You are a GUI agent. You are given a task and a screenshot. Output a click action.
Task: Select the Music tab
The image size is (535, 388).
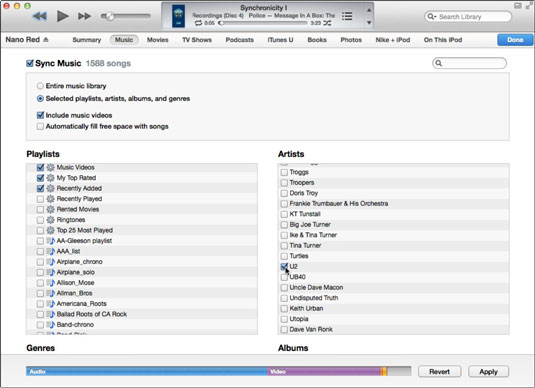click(124, 40)
